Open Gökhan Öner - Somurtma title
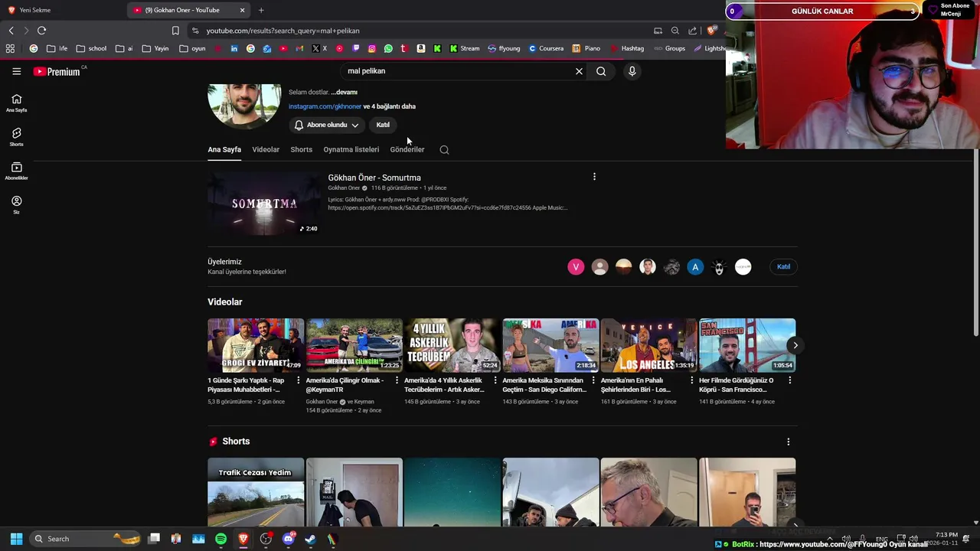This screenshot has width=980, height=551. pyautogui.click(x=374, y=178)
